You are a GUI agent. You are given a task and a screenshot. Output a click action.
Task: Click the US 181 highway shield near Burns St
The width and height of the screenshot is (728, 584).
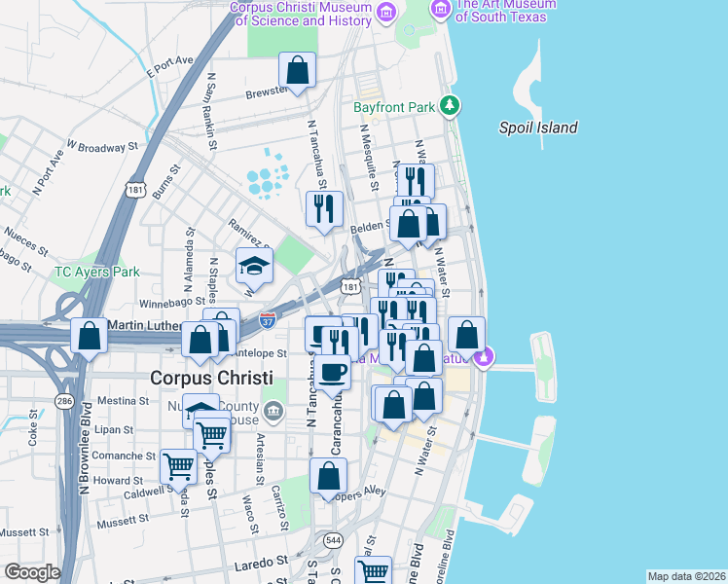(135, 190)
